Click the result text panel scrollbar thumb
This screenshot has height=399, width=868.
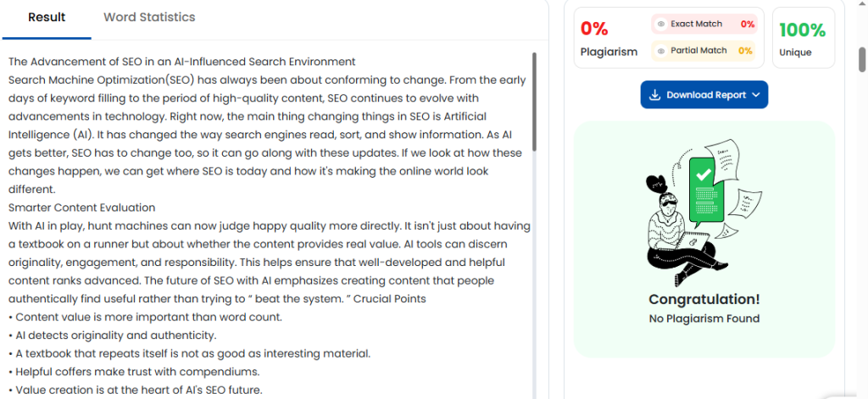(x=534, y=102)
